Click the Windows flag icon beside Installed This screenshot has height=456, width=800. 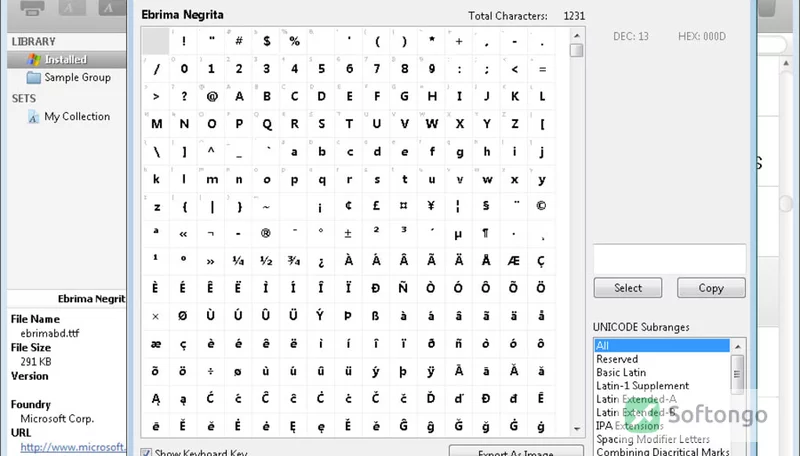click(x=34, y=60)
